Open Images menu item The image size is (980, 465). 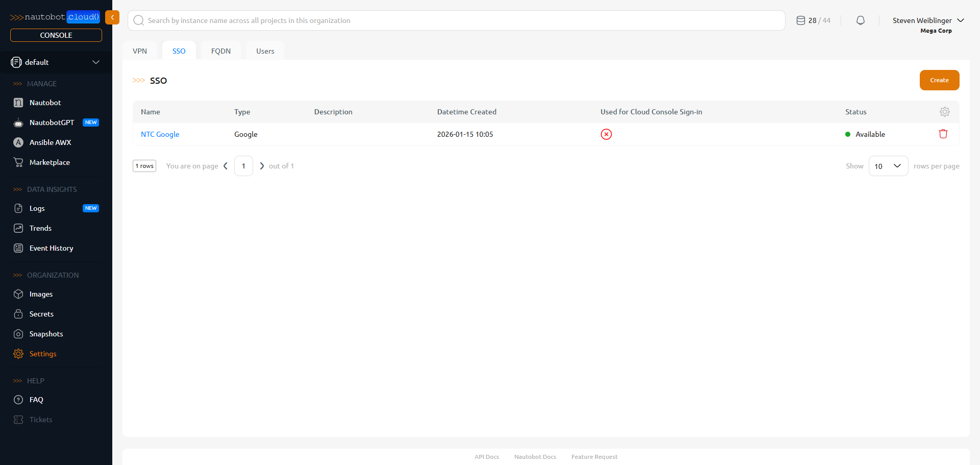pos(41,294)
